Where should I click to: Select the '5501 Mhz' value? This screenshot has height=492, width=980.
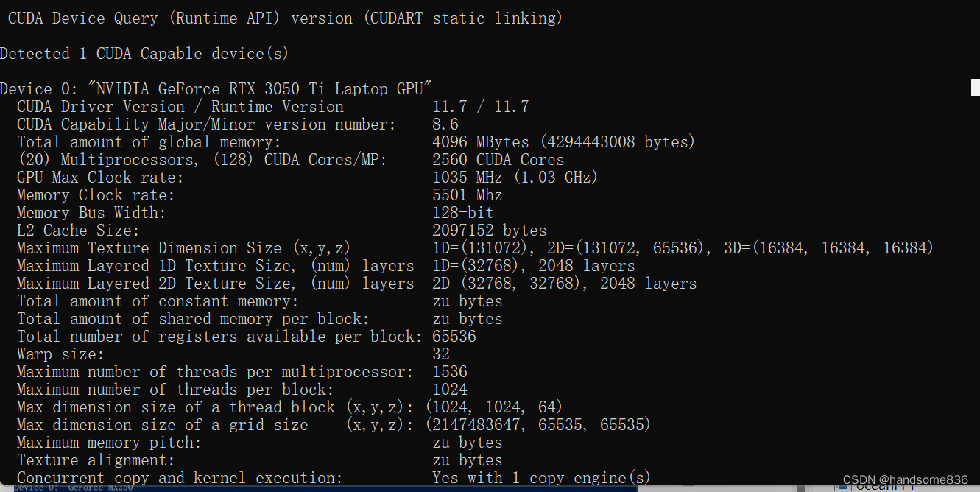pyautogui.click(x=468, y=195)
